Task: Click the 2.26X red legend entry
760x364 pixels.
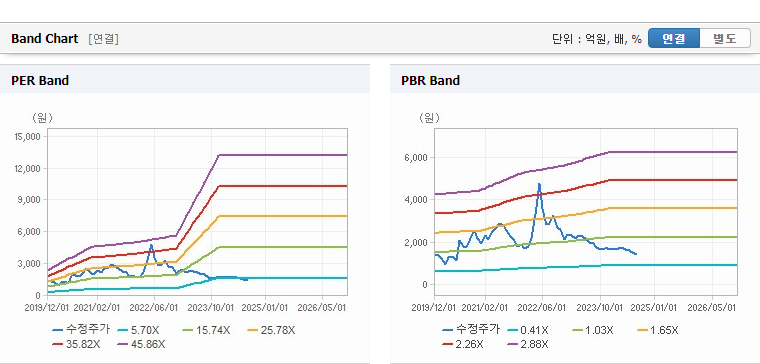Action: point(463,344)
